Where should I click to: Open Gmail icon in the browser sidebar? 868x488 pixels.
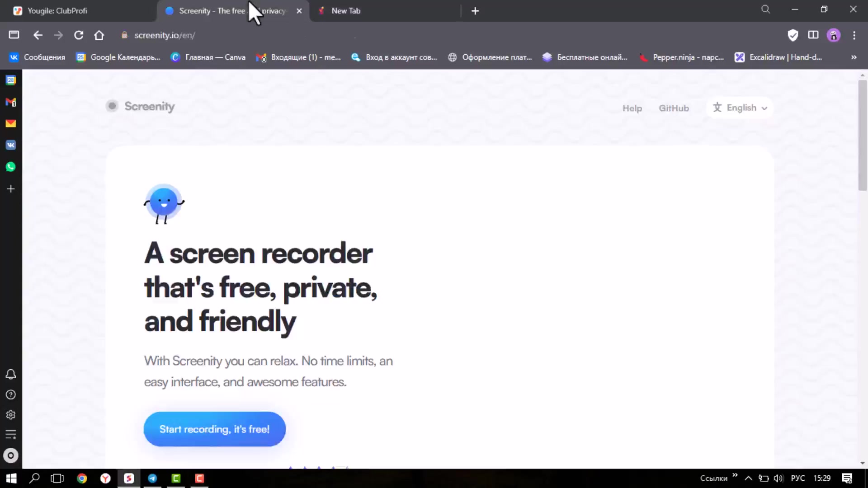click(x=11, y=103)
